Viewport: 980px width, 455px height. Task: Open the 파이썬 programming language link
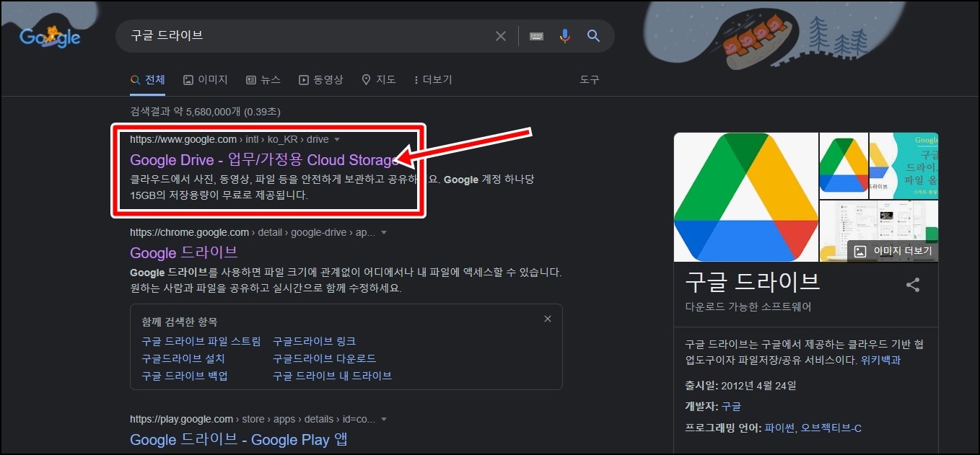pos(779,428)
